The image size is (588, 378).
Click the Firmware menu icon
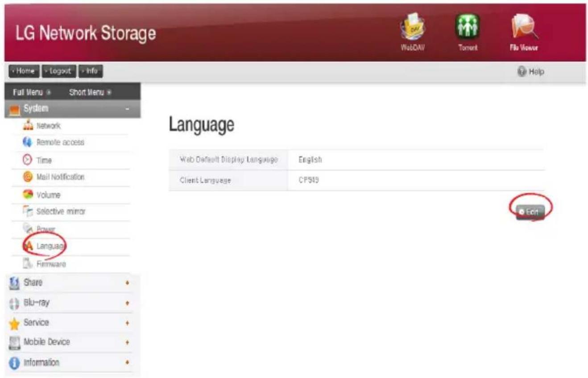28,264
